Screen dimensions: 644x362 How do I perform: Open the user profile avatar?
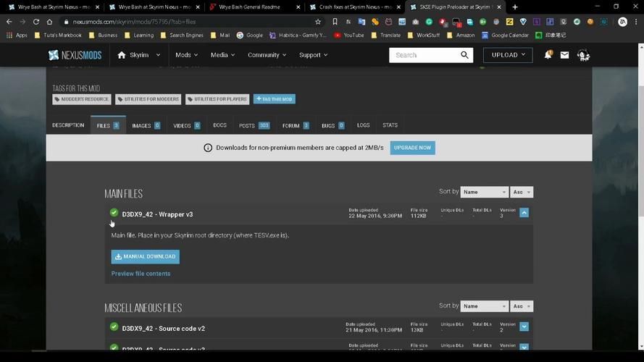point(583,55)
